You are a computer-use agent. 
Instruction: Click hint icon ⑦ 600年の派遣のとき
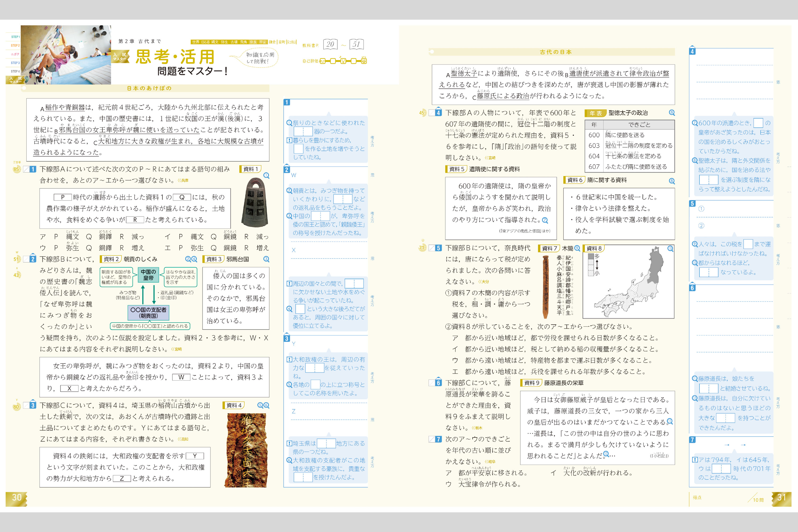695,123
